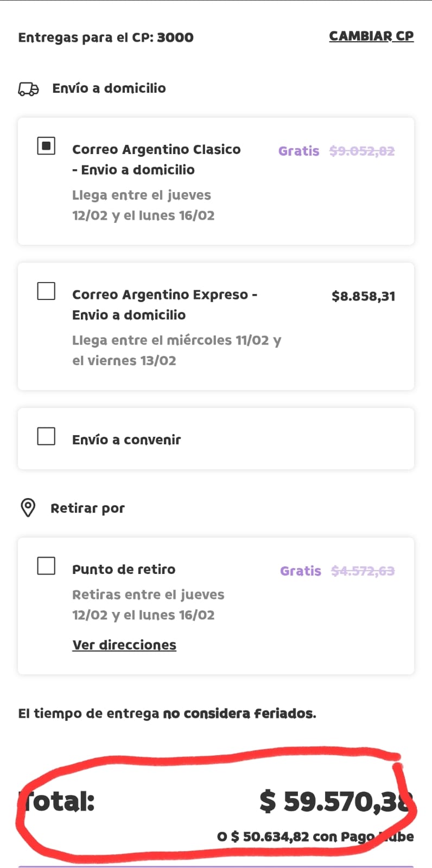Screen dimensions: 432x868
Task: Open Ver direcciones link
Action: (124, 644)
